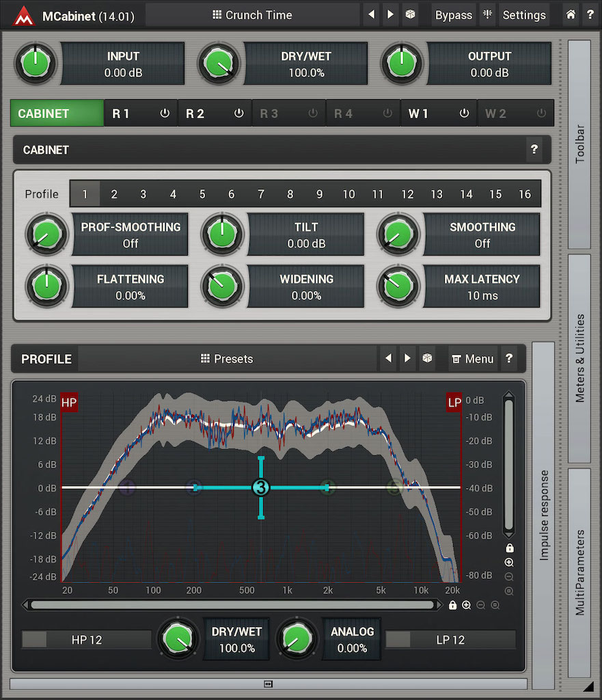Open the Settings button

(x=524, y=14)
